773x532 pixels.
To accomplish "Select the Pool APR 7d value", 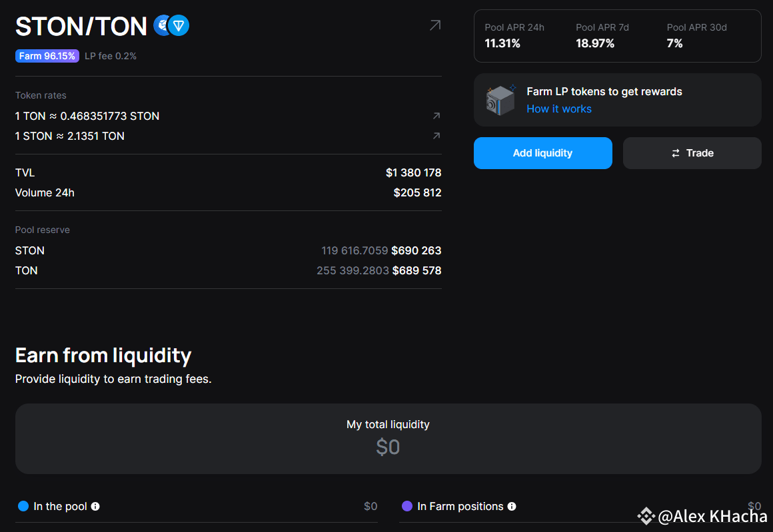I will click(x=595, y=43).
